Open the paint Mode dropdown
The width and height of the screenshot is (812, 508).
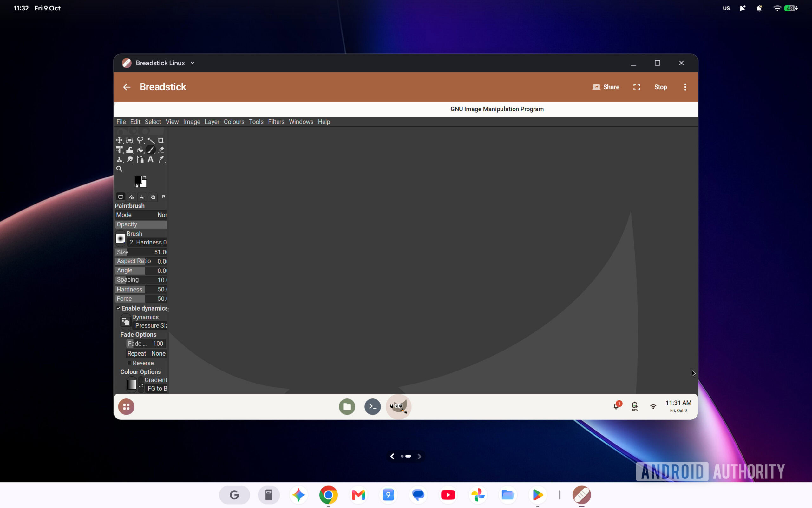click(141, 215)
